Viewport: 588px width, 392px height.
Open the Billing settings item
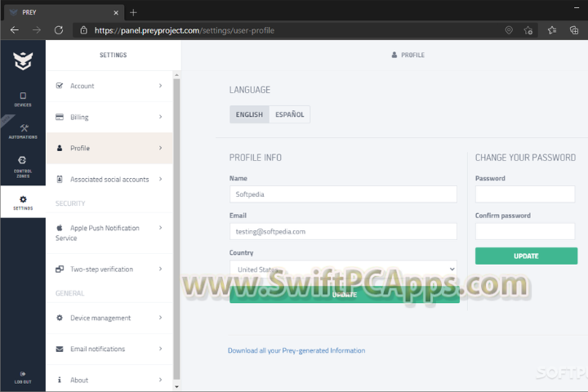point(109,117)
